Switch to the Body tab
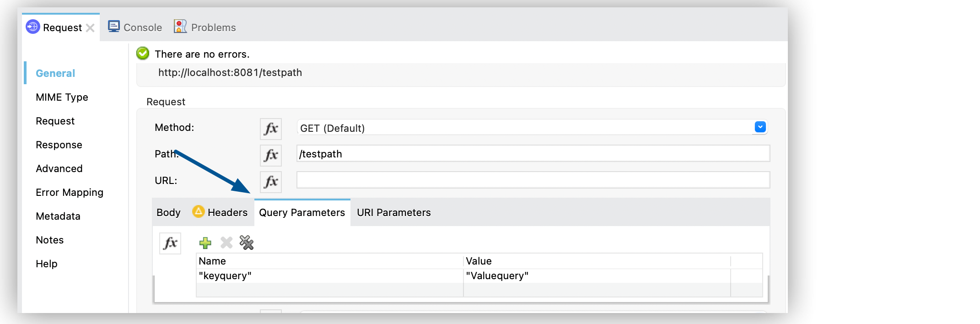 (x=168, y=212)
